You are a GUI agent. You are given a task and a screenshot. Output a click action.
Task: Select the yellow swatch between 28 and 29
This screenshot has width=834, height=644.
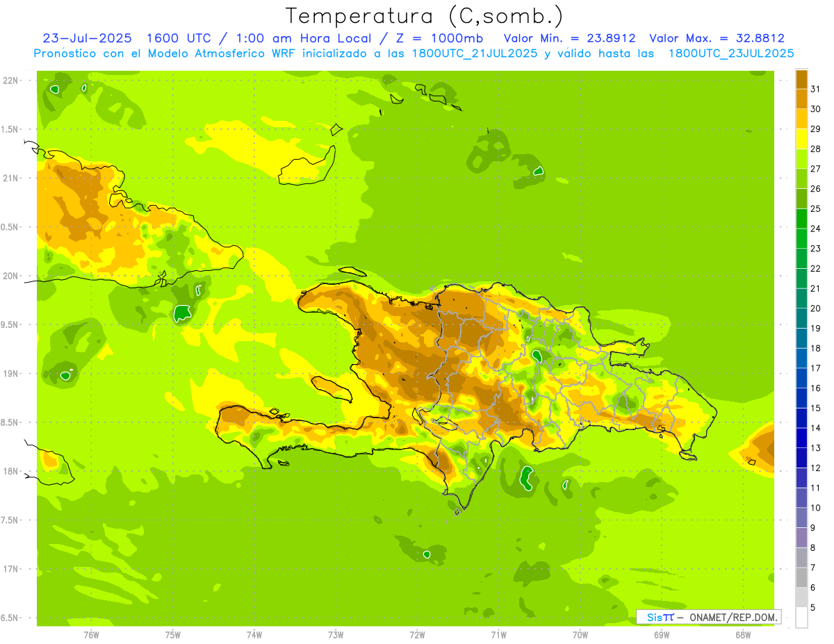pyautogui.click(x=801, y=139)
